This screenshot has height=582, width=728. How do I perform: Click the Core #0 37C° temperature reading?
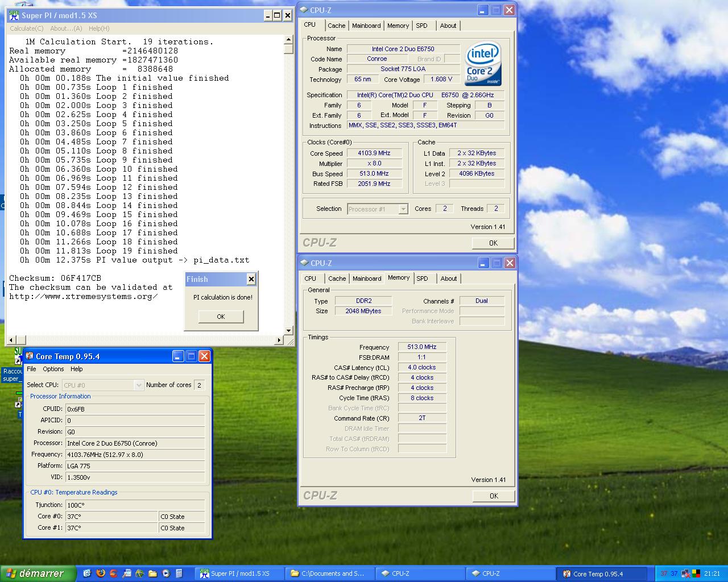pos(111,517)
